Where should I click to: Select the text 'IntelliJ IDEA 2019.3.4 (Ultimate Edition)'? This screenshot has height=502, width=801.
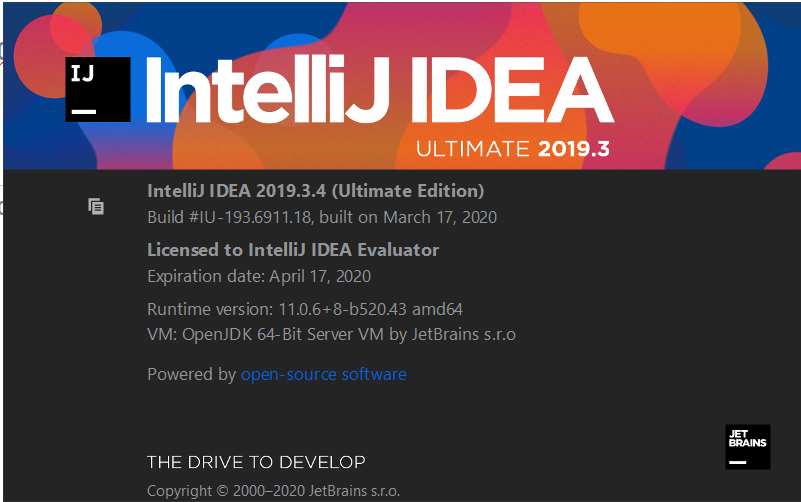(316, 191)
